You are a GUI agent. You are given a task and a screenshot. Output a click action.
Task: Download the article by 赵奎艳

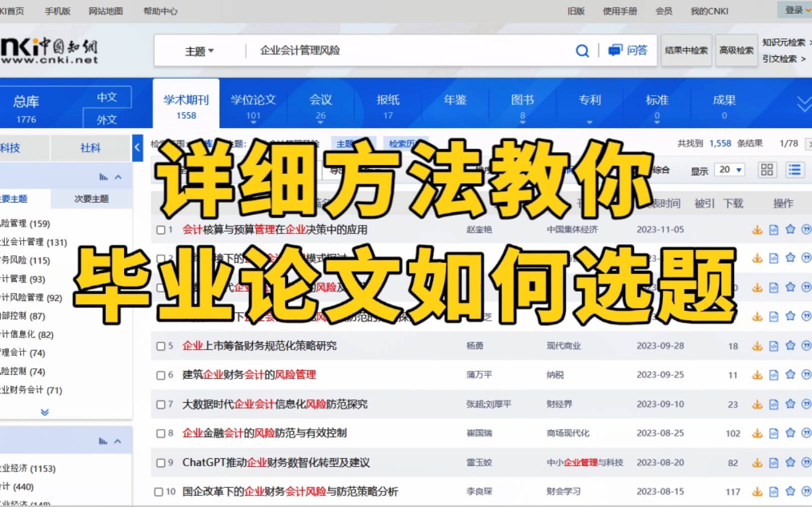pos(757,230)
